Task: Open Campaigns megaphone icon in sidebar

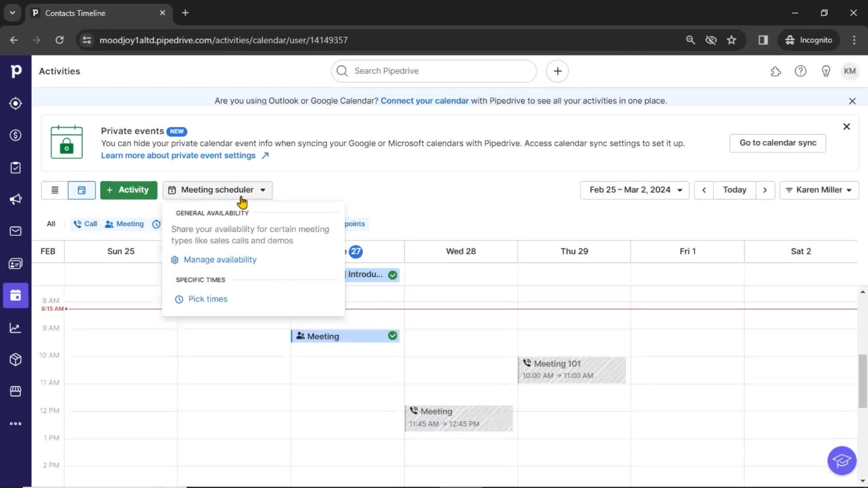Action: pyautogui.click(x=16, y=199)
